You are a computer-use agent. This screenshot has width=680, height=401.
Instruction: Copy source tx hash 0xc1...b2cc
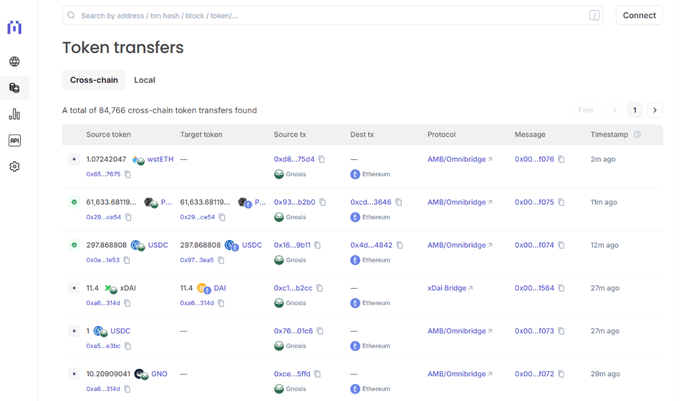(x=320, y=288)
